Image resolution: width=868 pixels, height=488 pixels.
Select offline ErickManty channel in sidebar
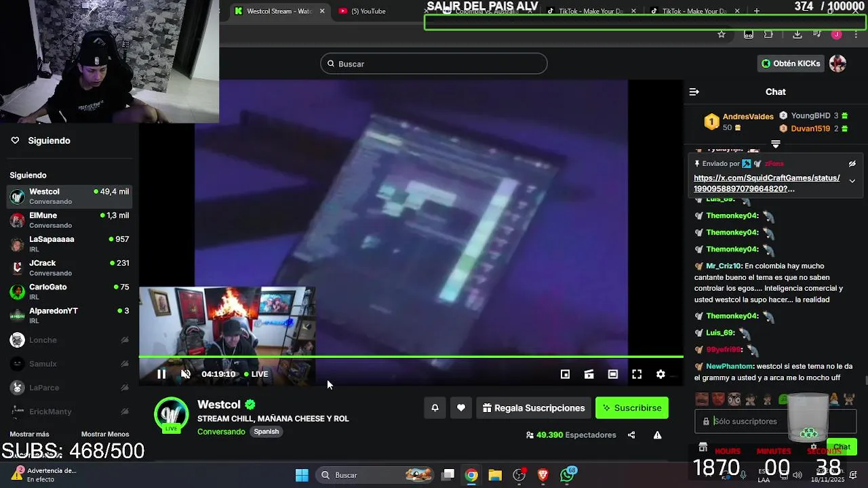(x=69, y=411)
